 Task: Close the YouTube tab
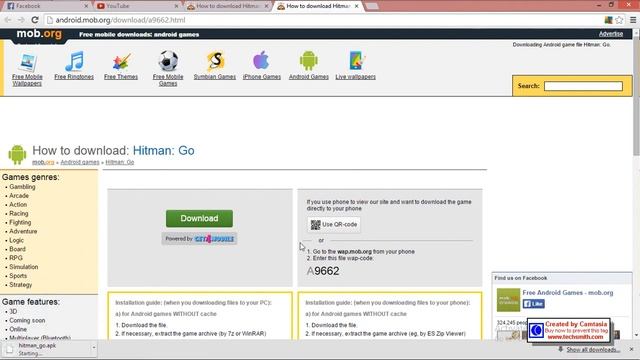176,6
